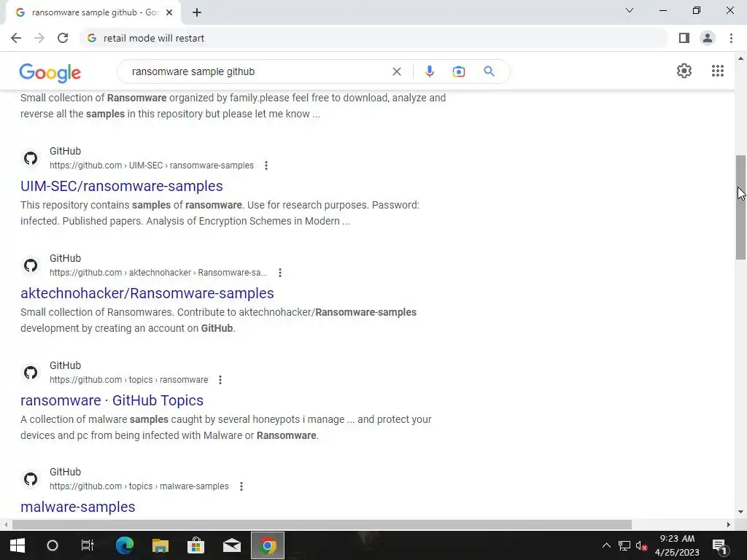Viewport: 747px width, 560px height.
Task: Go back using the browser back arrow
Action: click(x=16, y=38)
